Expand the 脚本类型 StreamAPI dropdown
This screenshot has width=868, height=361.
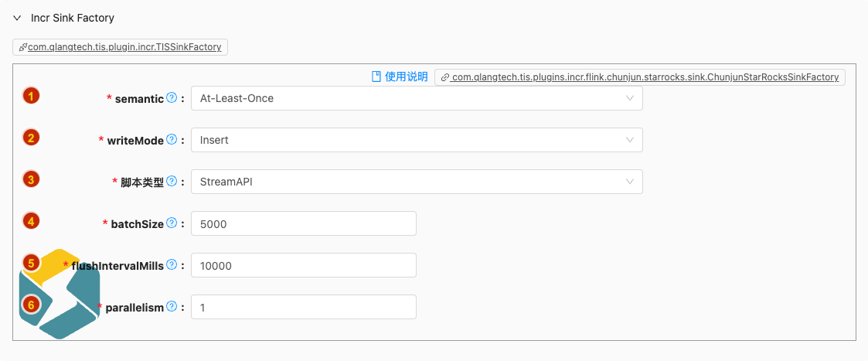[x=416, y=182]
